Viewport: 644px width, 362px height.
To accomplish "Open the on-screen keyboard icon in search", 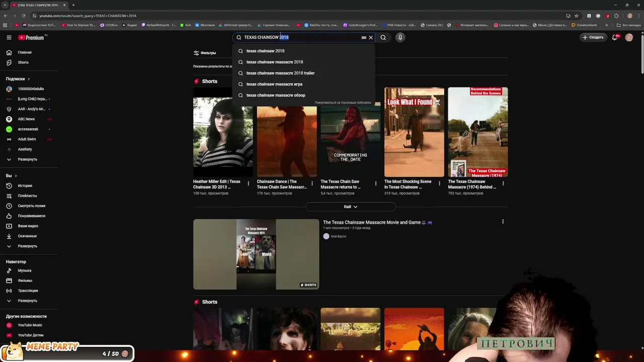I will (364, 37).
